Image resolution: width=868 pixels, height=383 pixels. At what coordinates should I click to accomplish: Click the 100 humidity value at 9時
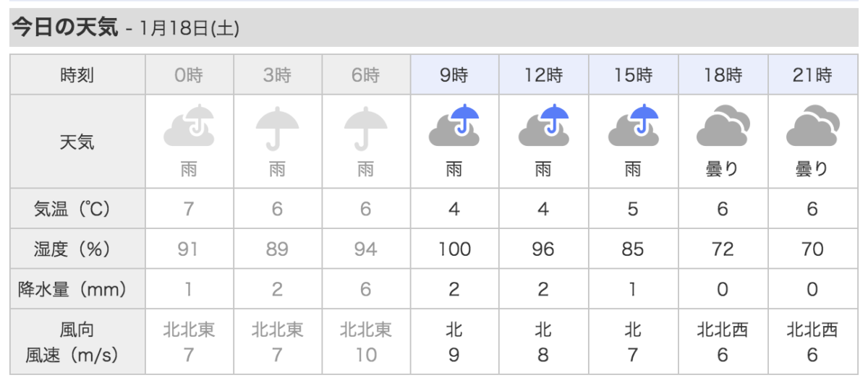(455, 250)
